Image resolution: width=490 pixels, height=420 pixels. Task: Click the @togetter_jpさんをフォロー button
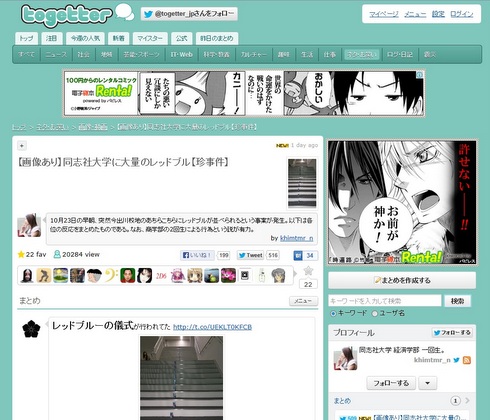click(189, 14)
